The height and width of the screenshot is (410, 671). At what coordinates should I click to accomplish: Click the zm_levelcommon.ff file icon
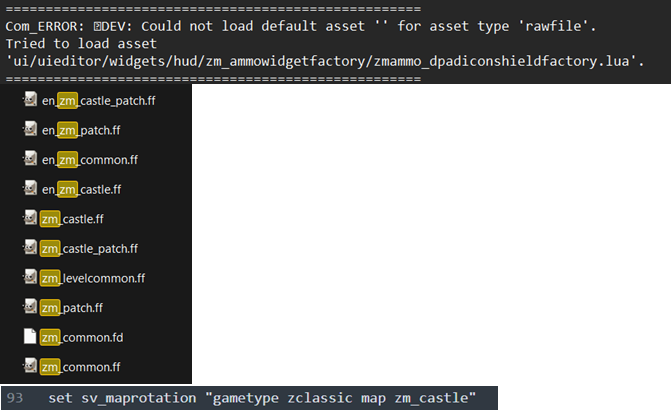(30, 277)
